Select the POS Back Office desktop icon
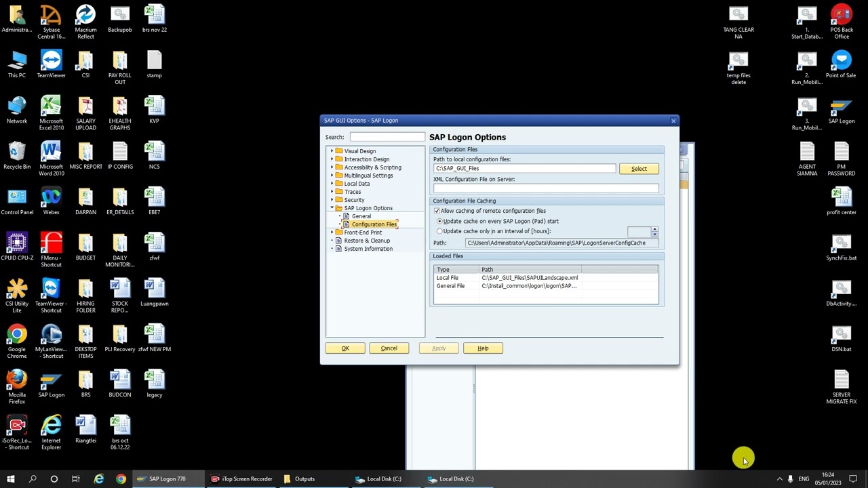The image size is (868, 488). click(x=841, y=22)
